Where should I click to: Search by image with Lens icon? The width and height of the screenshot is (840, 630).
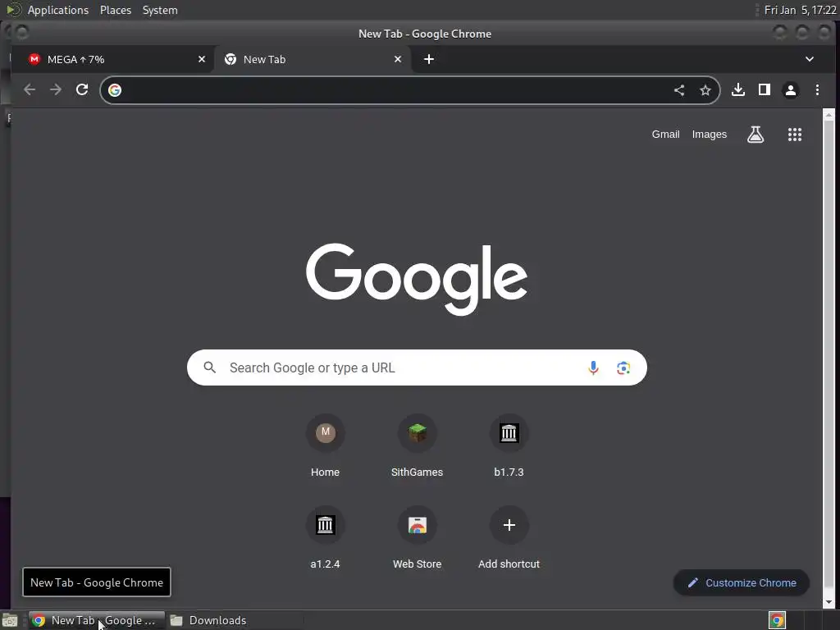[x=623, y=368]
